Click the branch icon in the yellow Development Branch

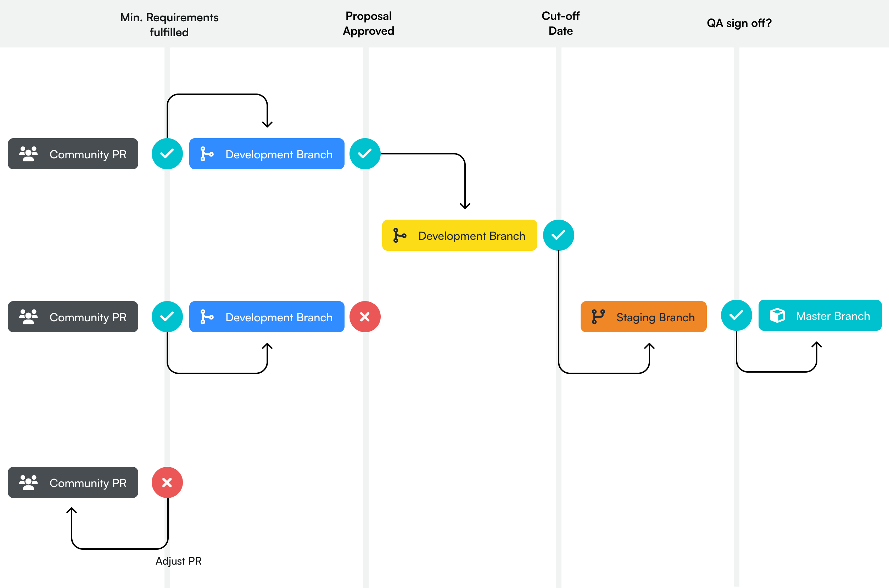point(399,236)
